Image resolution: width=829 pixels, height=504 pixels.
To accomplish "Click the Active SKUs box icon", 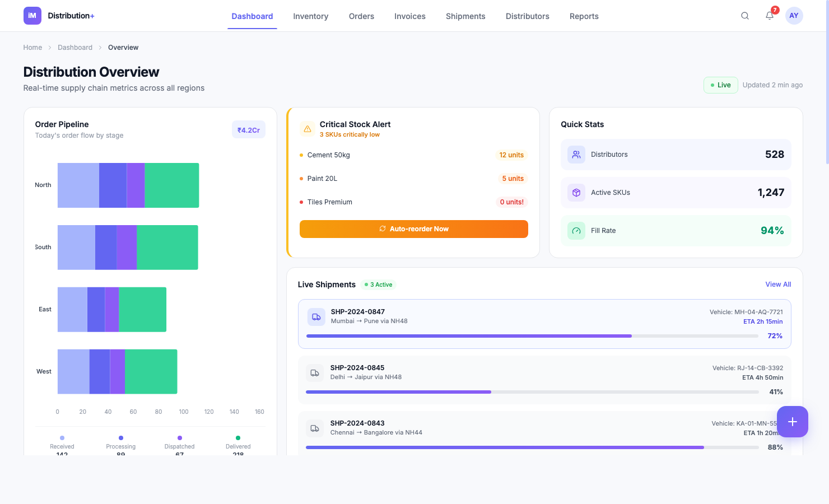I will [x=576, y=193].
